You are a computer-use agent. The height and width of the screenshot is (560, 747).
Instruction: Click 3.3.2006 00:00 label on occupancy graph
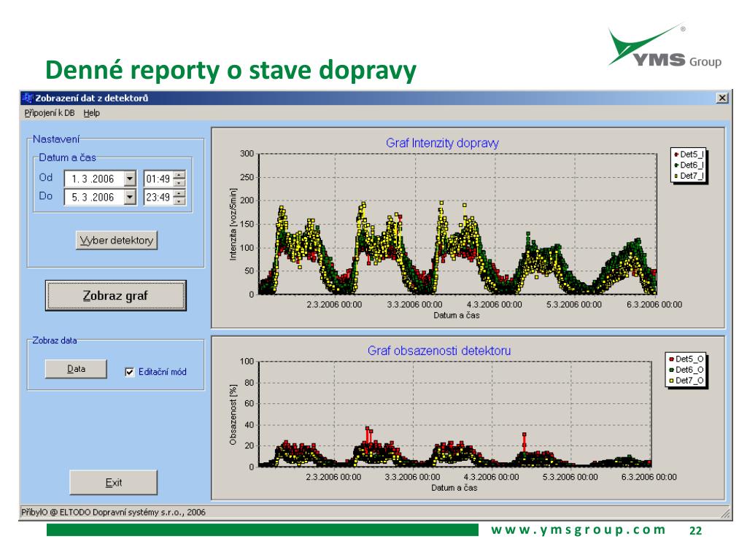[x=413, y=477]
